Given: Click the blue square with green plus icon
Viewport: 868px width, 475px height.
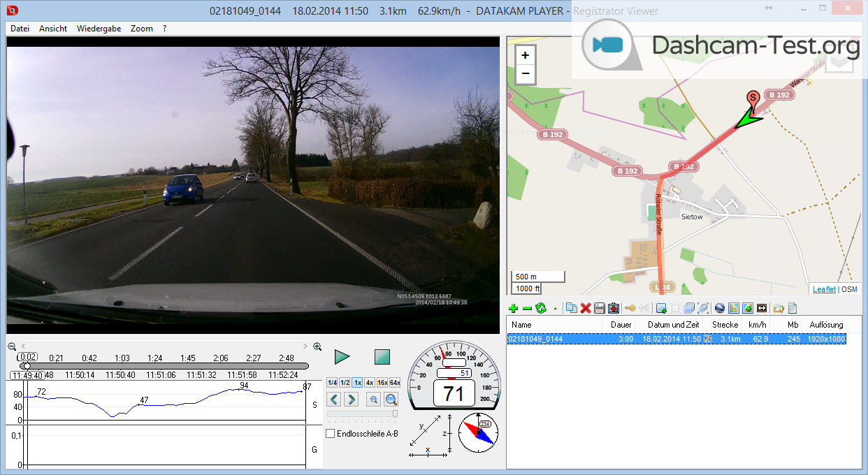Looking at the screenshot, I should pyautogui.click(x=661, y=308).
